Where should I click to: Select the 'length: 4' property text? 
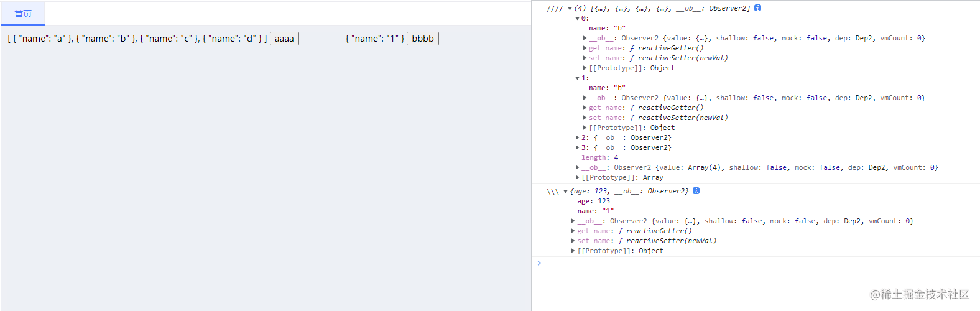pyautogui.click(x=599, y=158)
